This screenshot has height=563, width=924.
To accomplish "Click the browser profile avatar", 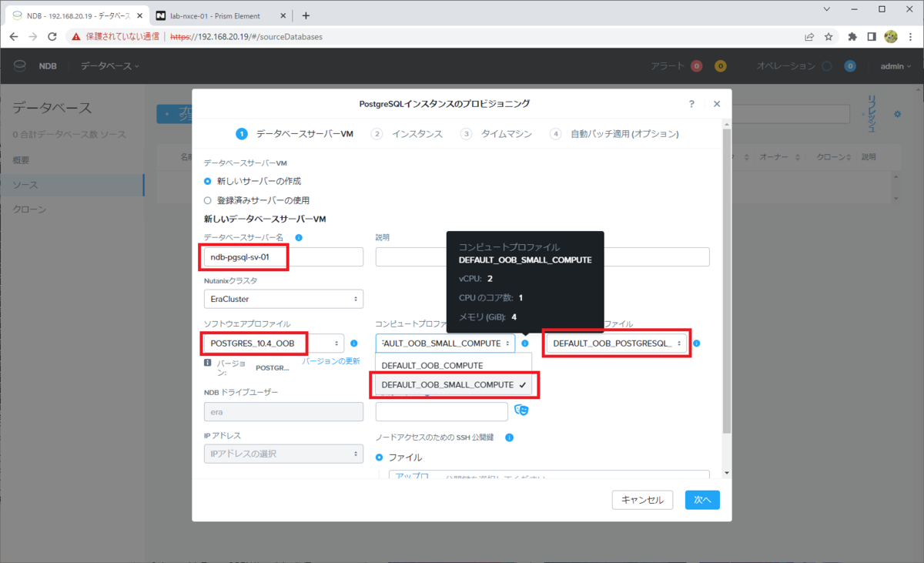I will click(x=891, y=36).
